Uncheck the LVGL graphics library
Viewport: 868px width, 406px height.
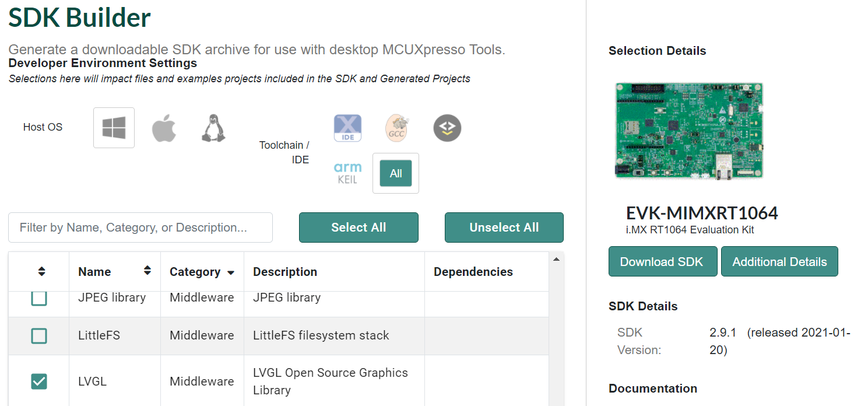[x=38, y=381]
